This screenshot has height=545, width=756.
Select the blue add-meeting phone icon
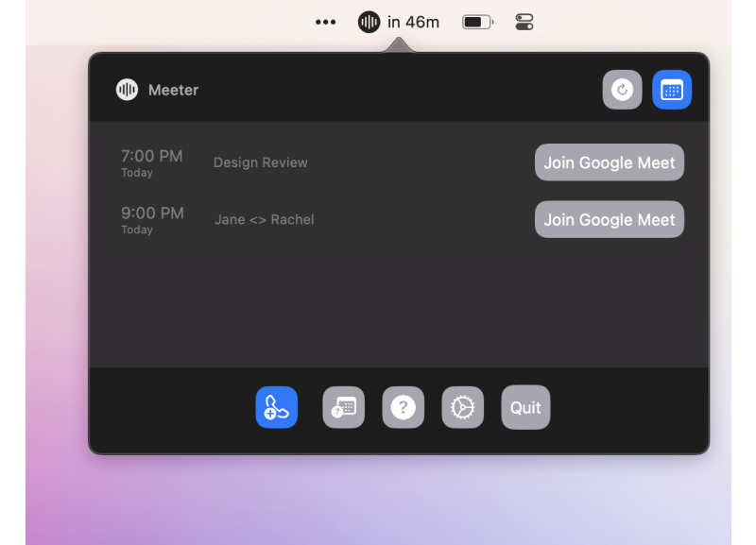(x=276, y=407)
